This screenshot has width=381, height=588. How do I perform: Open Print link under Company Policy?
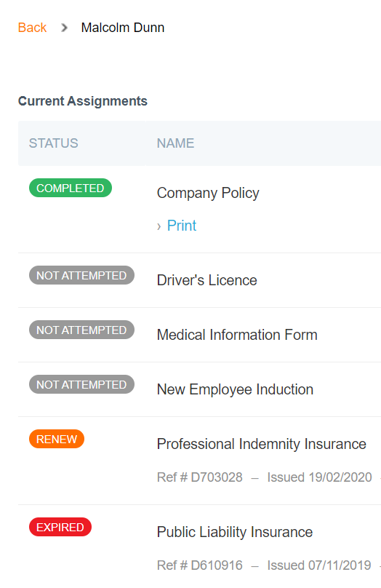[x=182, y=226]
